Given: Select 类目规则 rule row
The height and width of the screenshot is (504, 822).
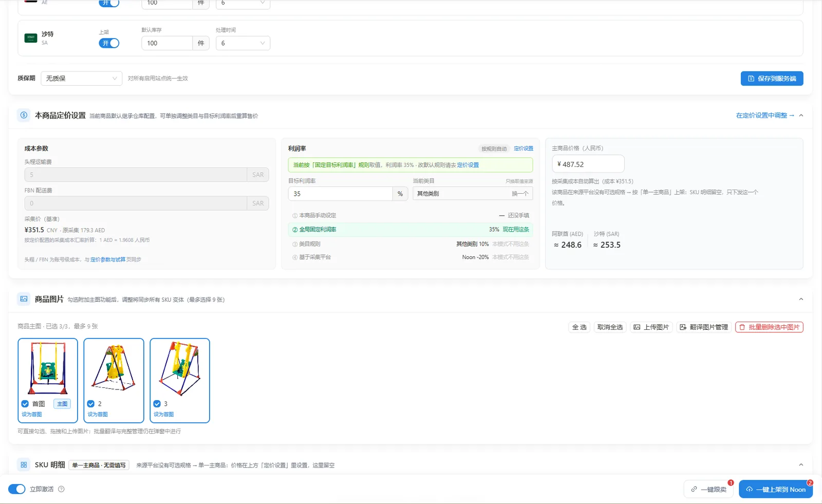Looking at the screenshot, I should [410, 244].
